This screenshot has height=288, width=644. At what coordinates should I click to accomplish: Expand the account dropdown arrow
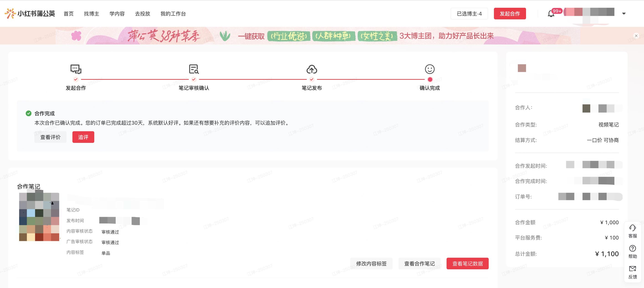tap(624, 14)
